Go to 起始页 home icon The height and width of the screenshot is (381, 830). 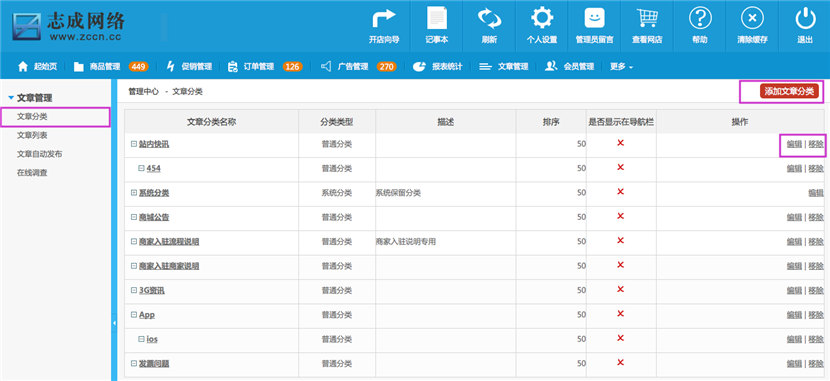point(23,66)
